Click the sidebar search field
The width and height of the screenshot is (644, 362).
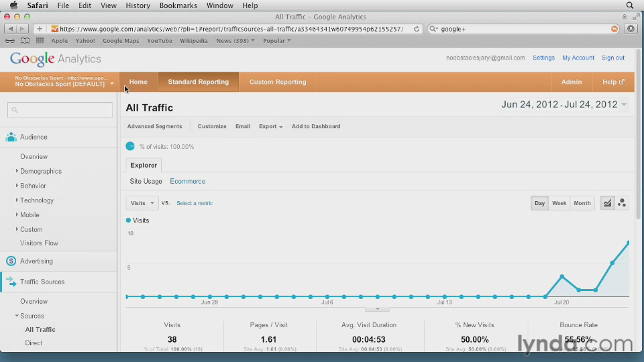pos(60,110)
